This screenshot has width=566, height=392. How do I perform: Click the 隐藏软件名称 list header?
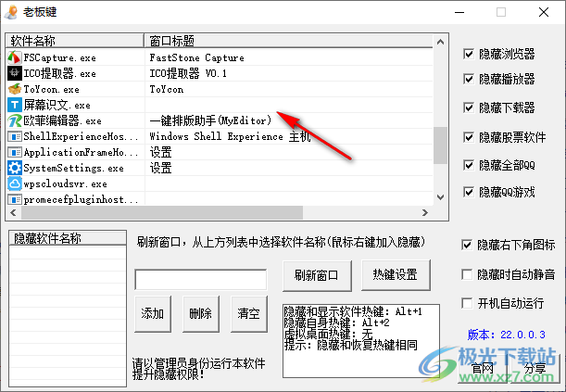pos(68,238)
